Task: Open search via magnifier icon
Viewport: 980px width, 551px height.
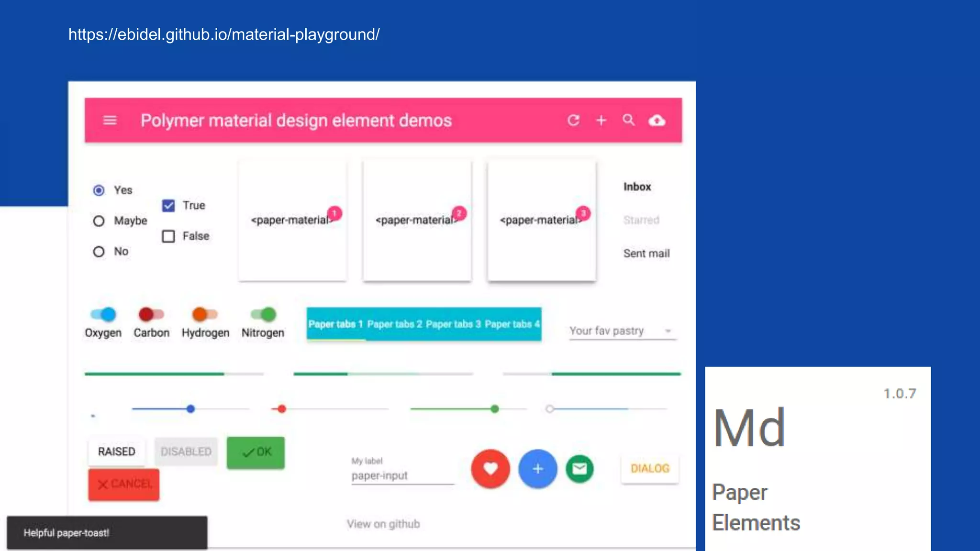Action: (x=629, y=120)
